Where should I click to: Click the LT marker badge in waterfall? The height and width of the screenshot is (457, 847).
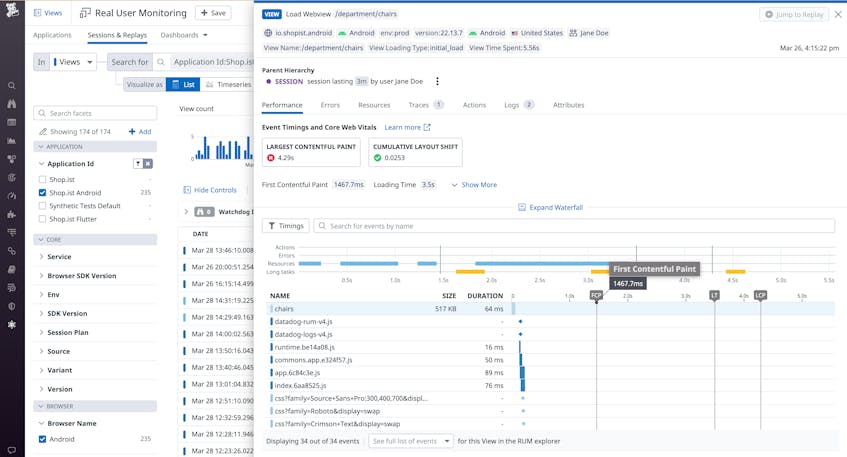714,295
